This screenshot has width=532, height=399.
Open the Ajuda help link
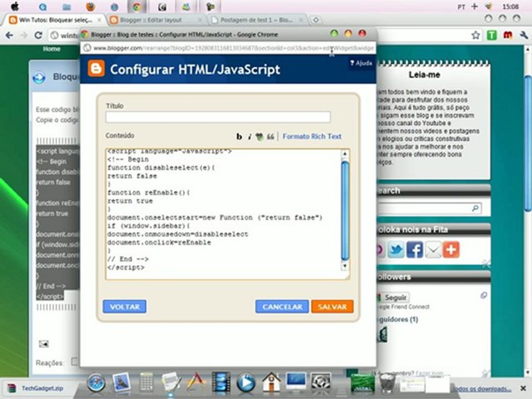pos(361,63)
